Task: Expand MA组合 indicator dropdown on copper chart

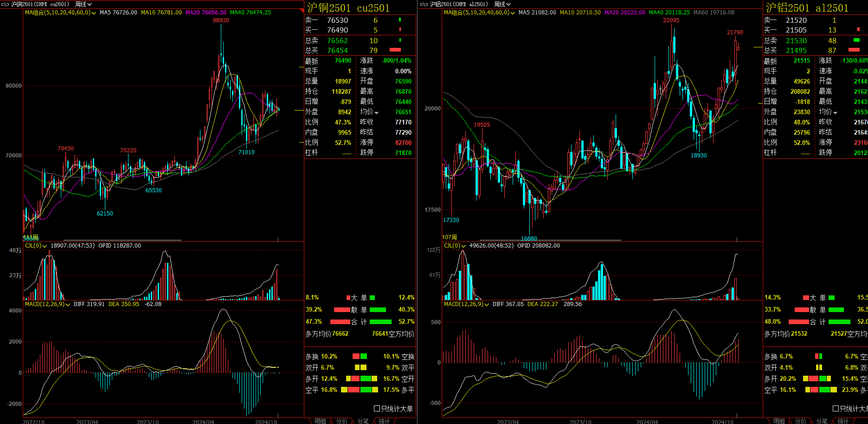Action: [94, 13]
